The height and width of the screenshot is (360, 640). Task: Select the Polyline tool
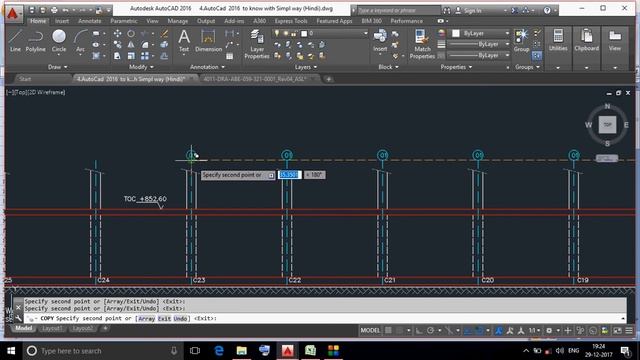click(x=36, y=41)
